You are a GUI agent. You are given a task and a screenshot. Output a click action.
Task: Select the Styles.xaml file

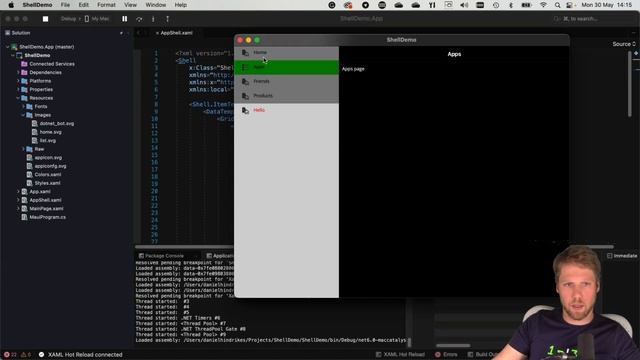pos(47,183)
